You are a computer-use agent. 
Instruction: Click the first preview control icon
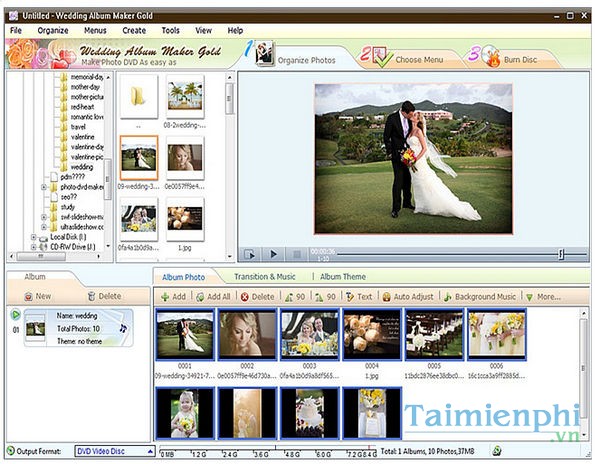(250, 254)
